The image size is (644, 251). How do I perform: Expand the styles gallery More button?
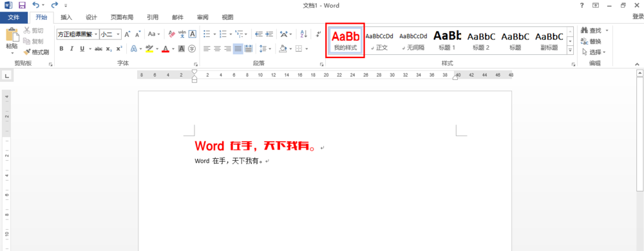[570, 50]
